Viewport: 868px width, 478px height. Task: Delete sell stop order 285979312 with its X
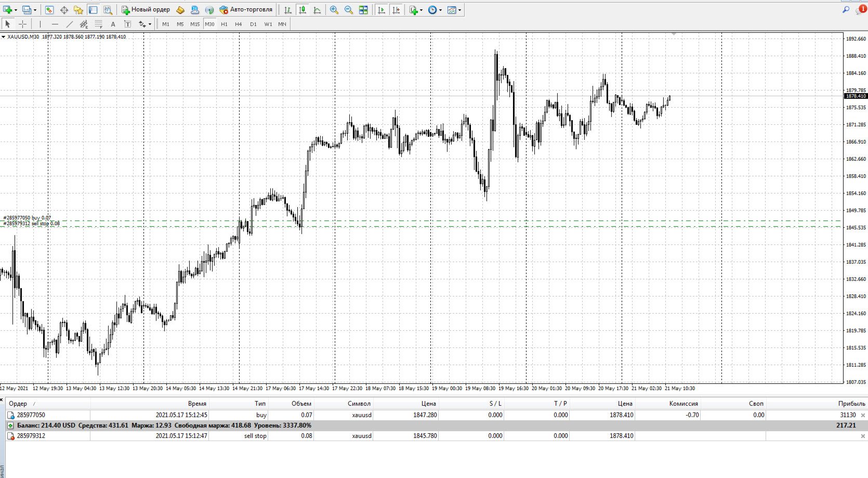pos(863,436)
